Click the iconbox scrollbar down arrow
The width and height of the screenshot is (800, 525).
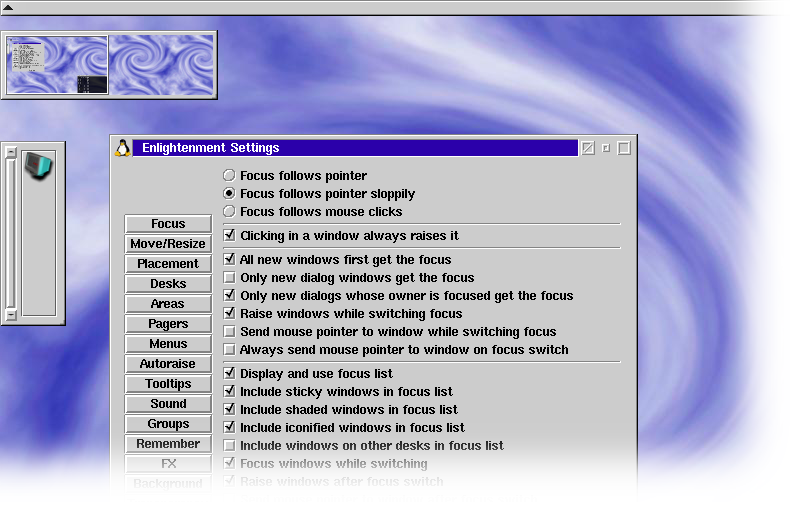click(11, 314)
